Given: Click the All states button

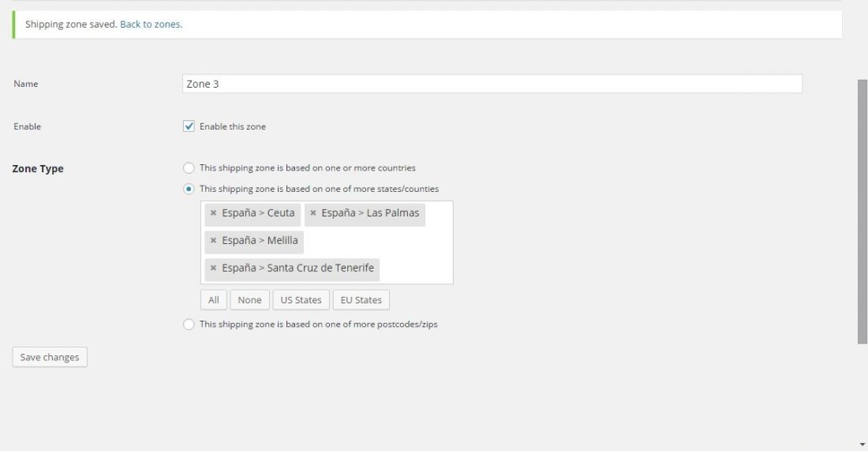Looking at the screenshot, I should tap(214, 299).
